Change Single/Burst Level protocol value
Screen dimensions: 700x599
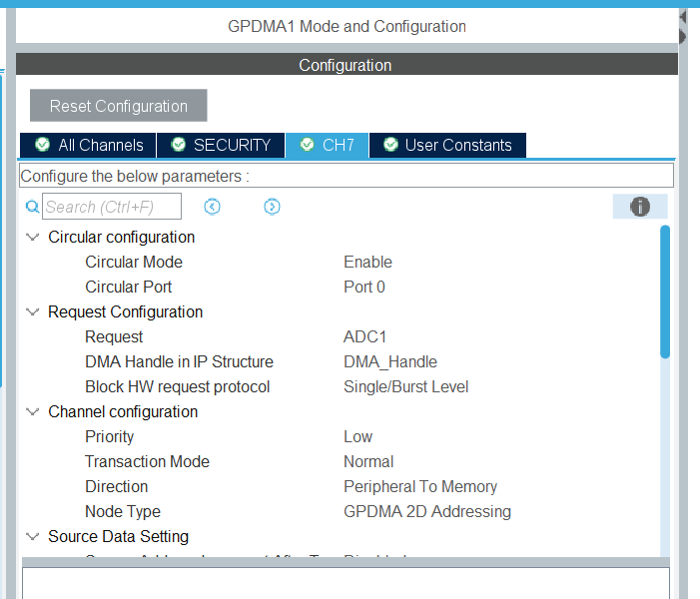click(x=405, y=387)
